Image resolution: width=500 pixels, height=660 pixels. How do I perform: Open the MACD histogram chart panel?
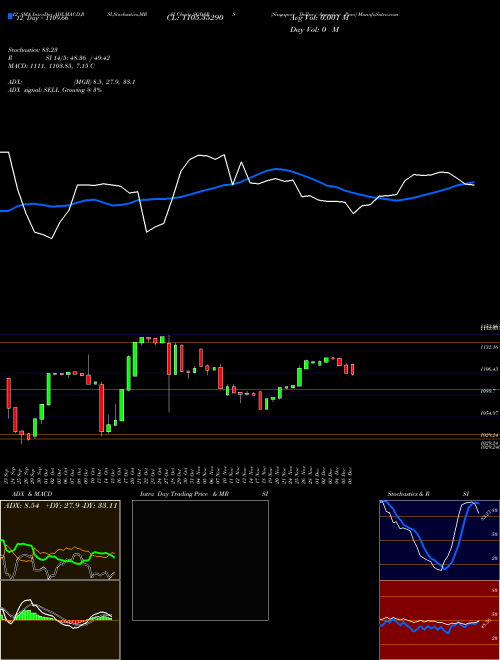pyautogui.click(x=60, y=620)
